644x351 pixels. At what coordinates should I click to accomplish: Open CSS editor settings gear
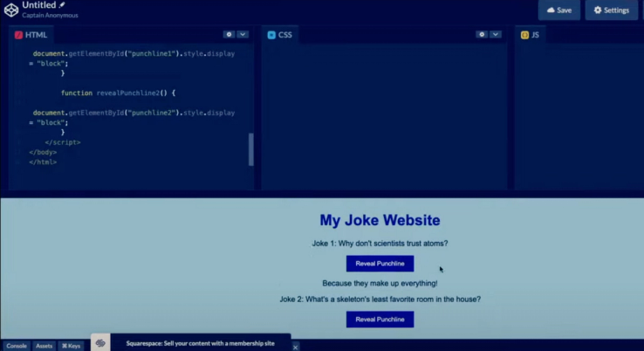(x=481, y=35)
